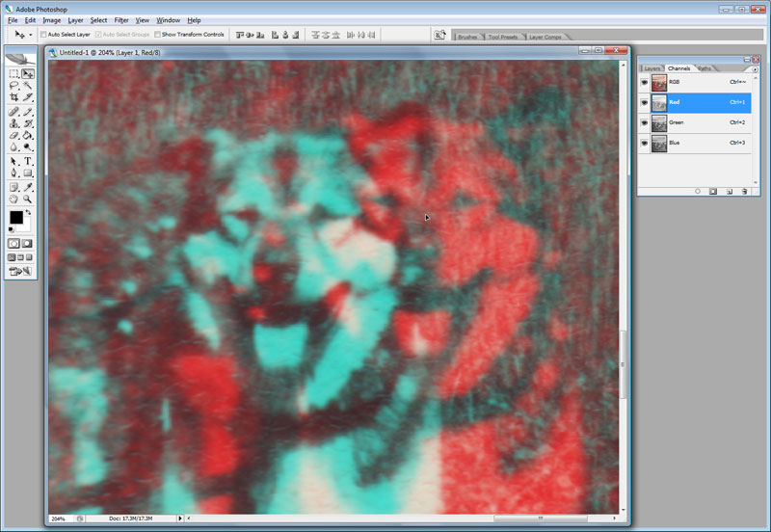Select the Lasso tool
Viewport: 771px width, 532px height.
(x=14, y=85)
